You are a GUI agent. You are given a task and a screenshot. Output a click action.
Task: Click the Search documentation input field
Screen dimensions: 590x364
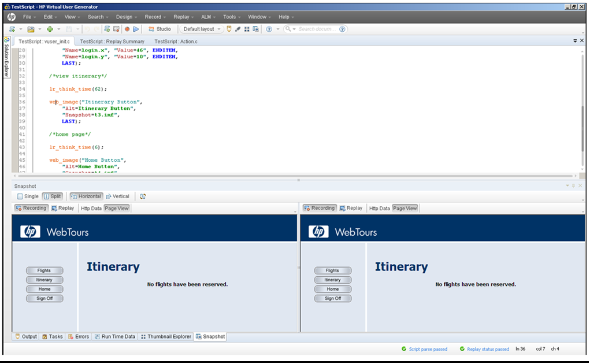click(317, 29)
